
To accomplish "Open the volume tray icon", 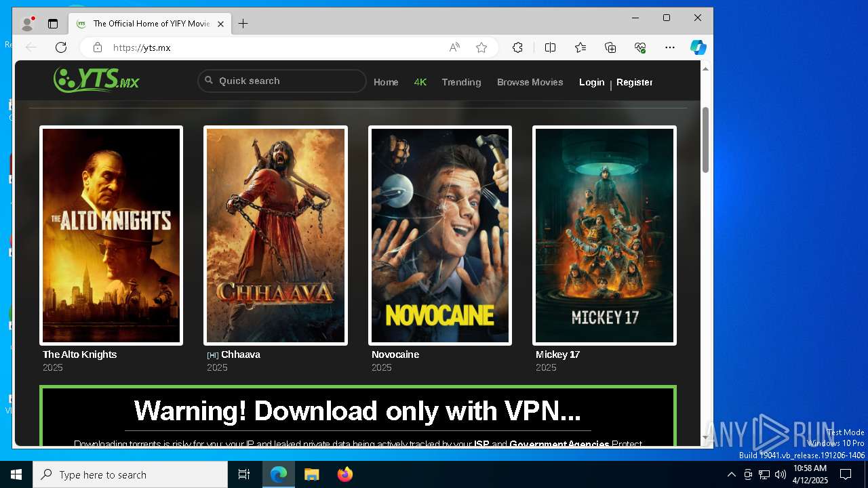I will (x=781, y=474).
